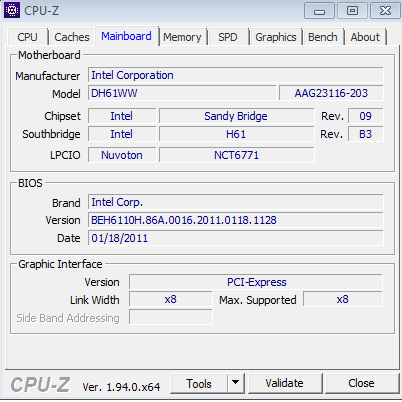The height and width of the screenshot is (402, 402).
Task: Click the Chipset vendor Intel field
Action: 122,116
